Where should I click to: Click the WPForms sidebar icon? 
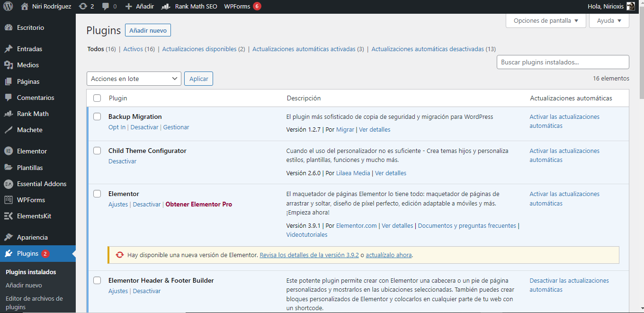(9, 200)
